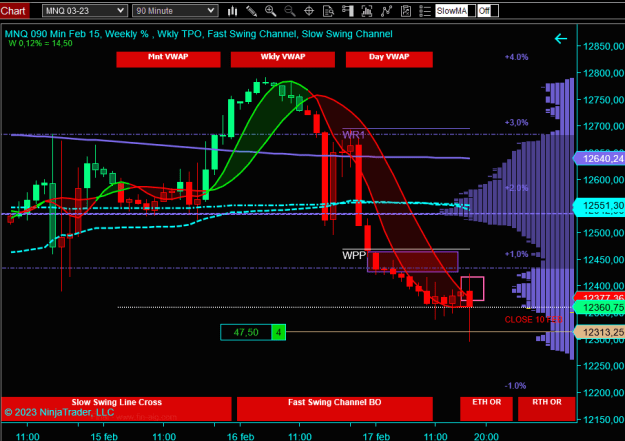625x441 pixels.
Task: Activate the crosshair cursor tool
Action: (x=309, y=11)
